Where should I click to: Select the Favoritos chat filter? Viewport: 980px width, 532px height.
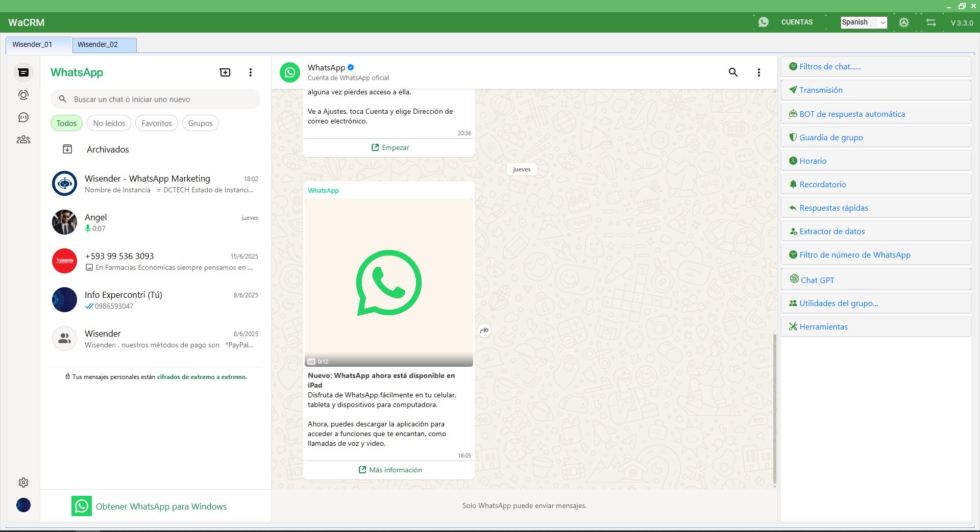point(157,123)
